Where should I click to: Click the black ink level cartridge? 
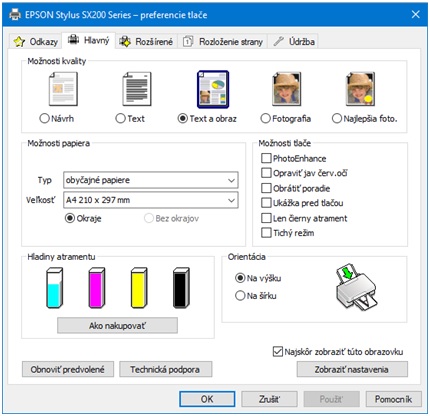tap(181, 288)
